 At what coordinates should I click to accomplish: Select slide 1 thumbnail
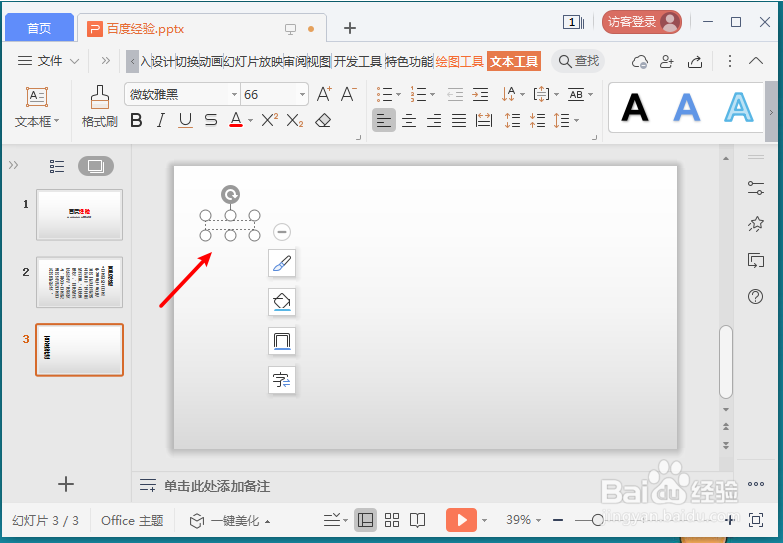coord(79,214)
